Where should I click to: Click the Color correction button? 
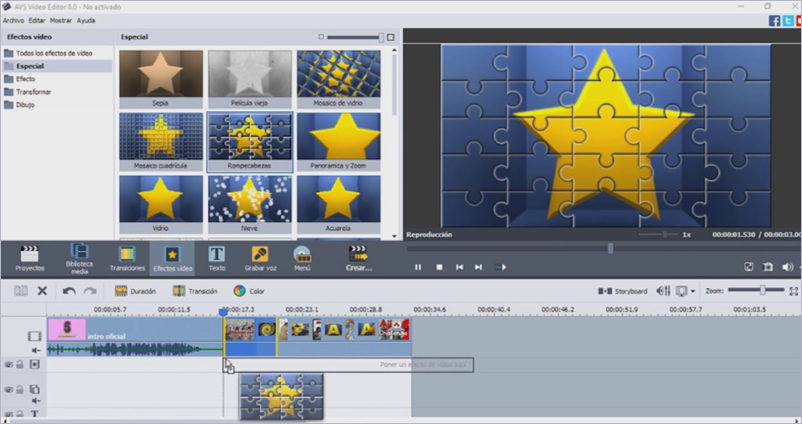tap(249, 291)
